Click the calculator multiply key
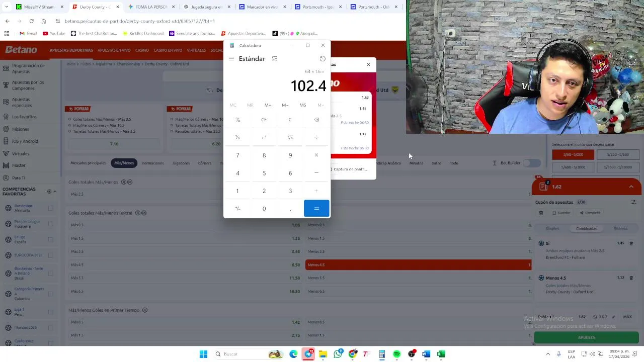Image resolution: width=644 pixels, height=362 pixels. [316, 155]
